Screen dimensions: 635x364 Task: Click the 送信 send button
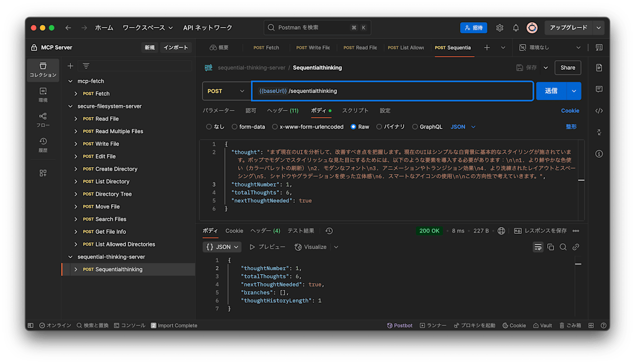click(x=551, y=91)
